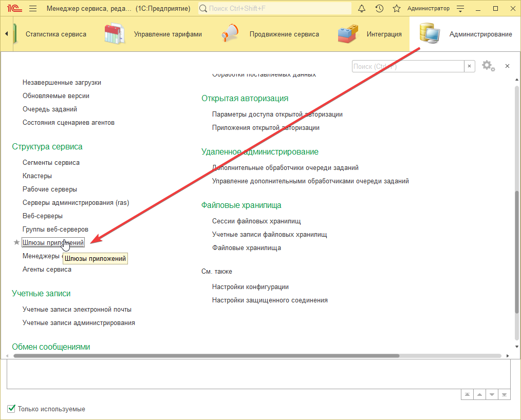Open the service panel settings dropdown
The height and width of the screenshot is (420, 521).
tap(460, 9)
